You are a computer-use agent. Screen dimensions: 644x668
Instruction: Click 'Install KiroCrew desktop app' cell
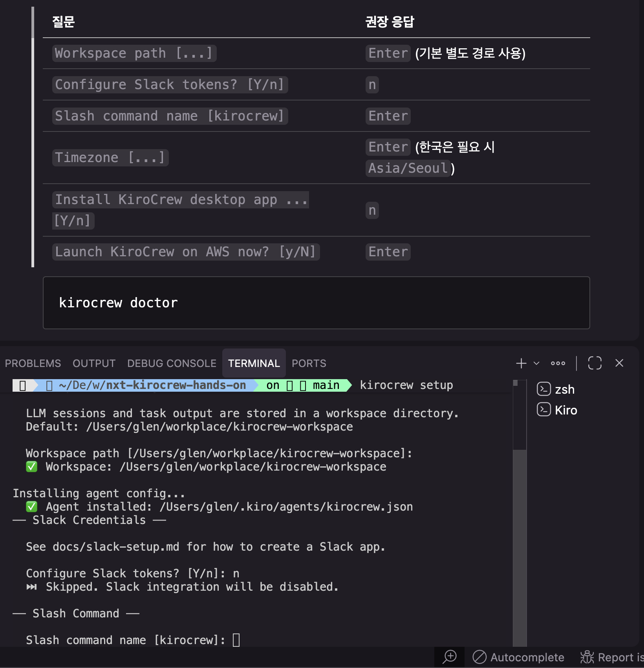click(181, 210)
